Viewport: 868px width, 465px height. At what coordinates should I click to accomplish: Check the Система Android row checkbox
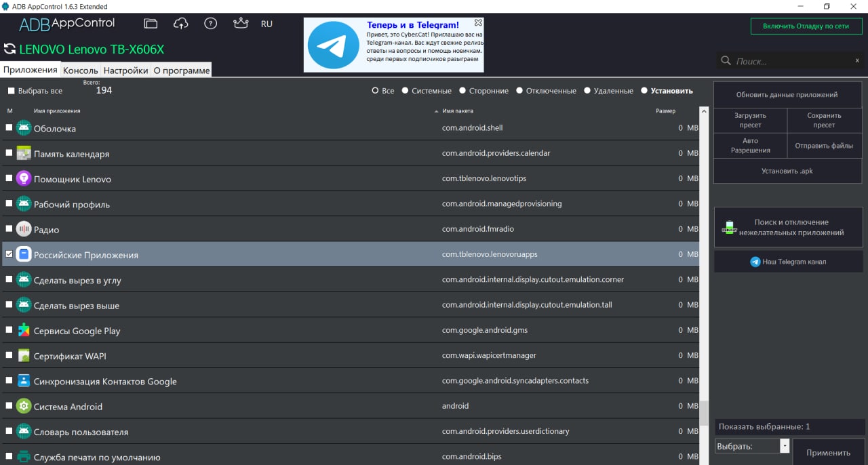point(9,405)
